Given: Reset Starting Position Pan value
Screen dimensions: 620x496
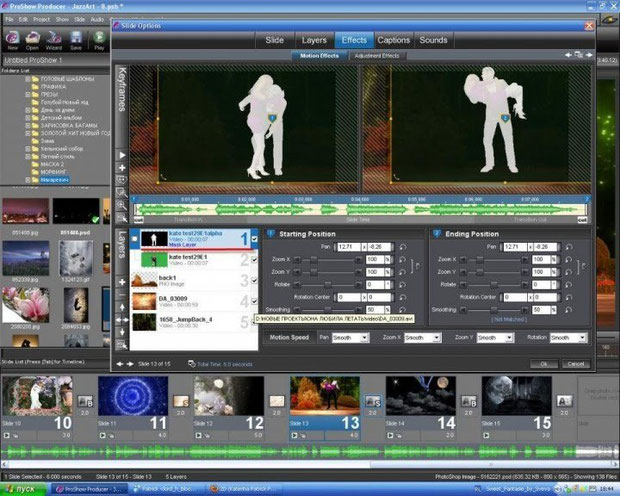Looking at the screenshot, I should (x=403, y=247).
